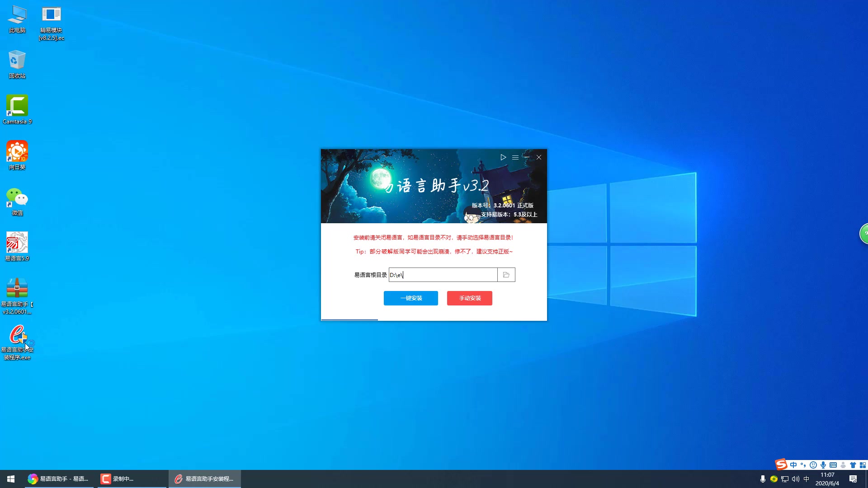Click the red 手动安装 button
This screenshot has height=488, width=868.
coord(470,298)
